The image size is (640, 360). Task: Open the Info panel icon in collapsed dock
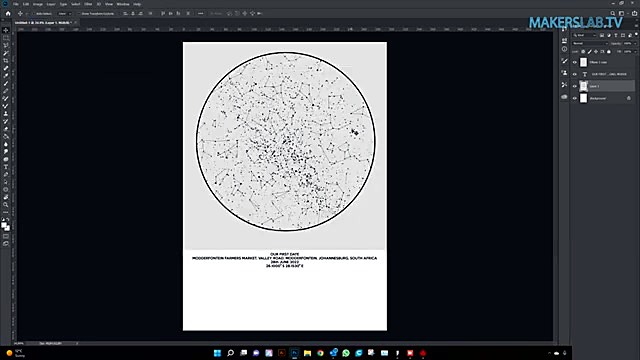[564, 49]
